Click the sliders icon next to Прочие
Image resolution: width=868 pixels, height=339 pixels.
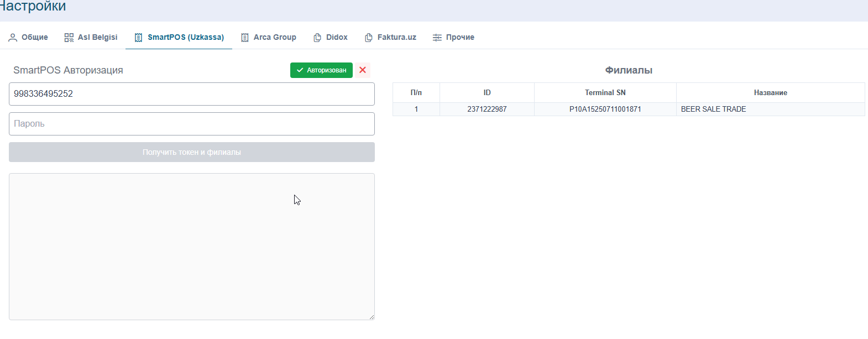tap(437, 38)
